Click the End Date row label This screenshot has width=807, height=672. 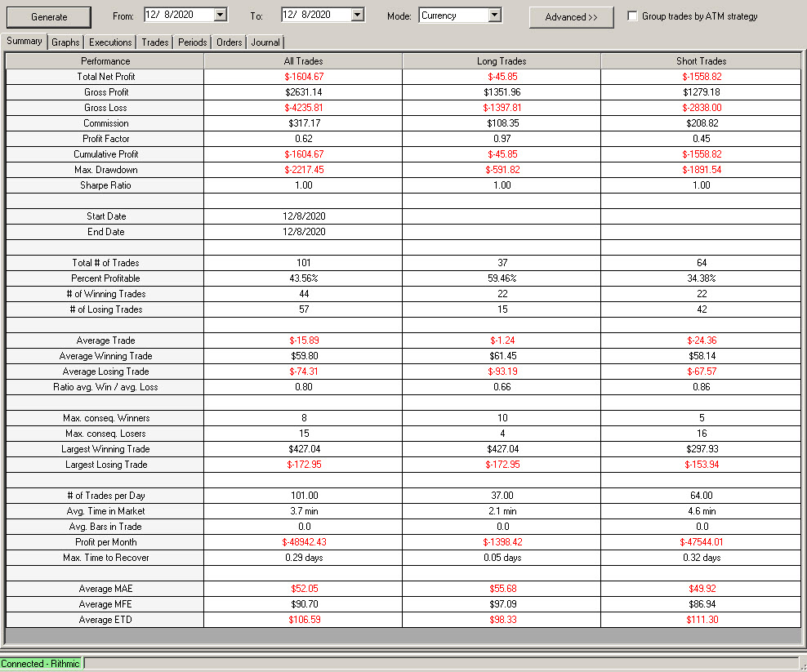[x=106, y=232]
